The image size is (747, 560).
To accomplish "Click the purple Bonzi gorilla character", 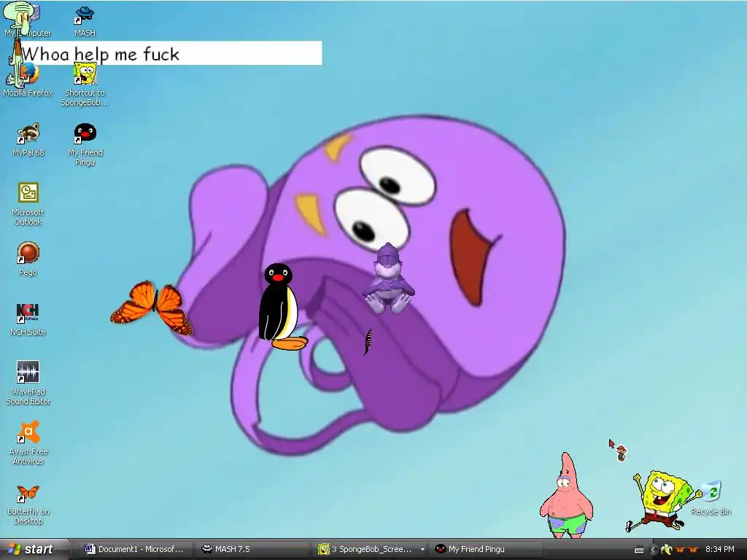I will [388, 279].
